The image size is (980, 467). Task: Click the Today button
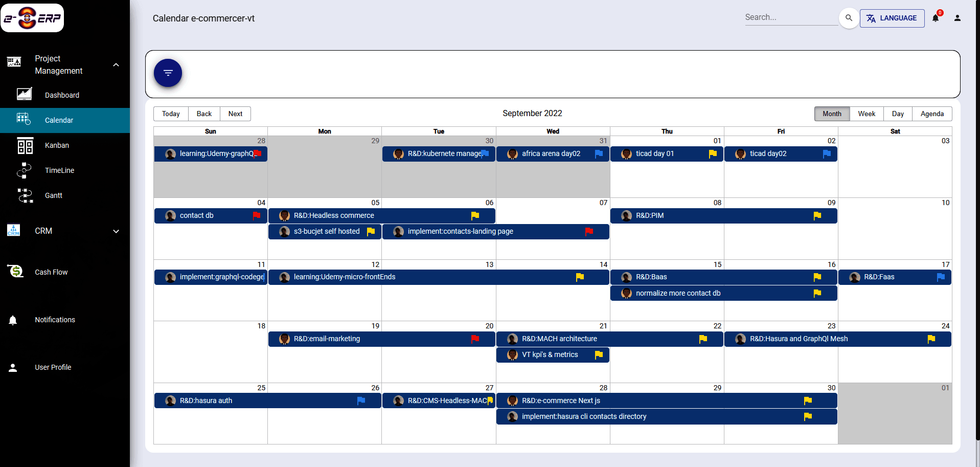click(170, 114)
